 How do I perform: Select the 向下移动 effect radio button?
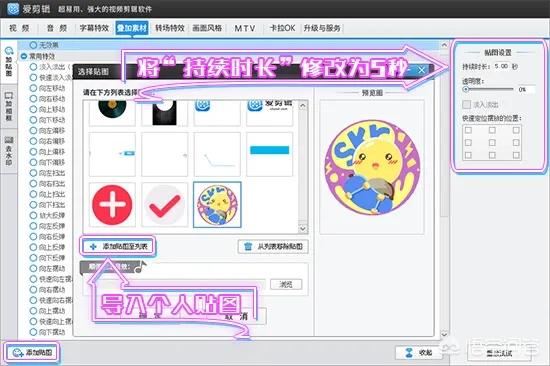point(33,120)
